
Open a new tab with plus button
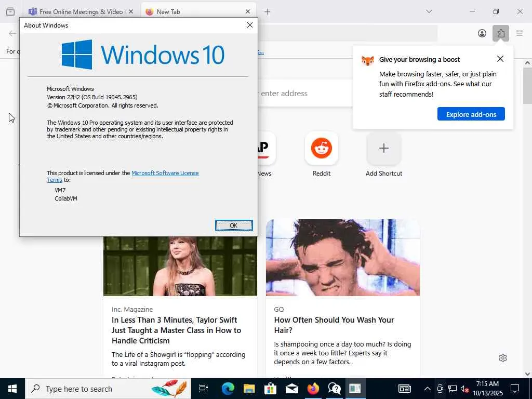268,12
